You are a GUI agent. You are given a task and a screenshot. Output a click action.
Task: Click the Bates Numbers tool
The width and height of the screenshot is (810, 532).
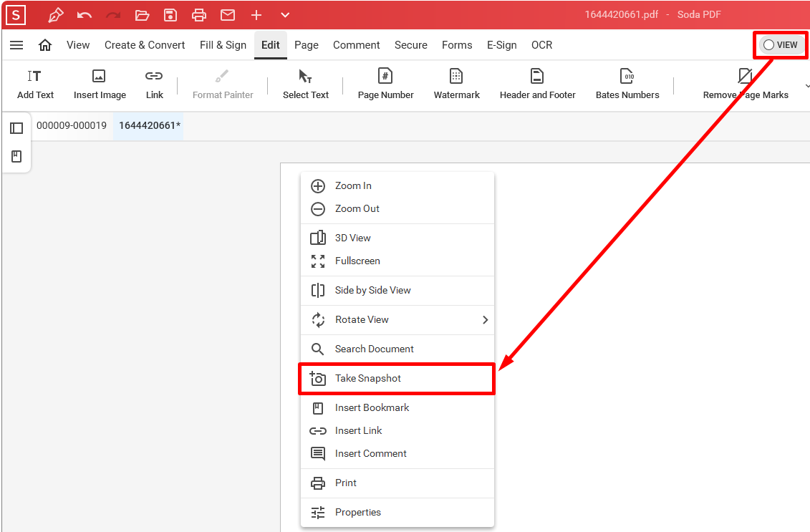(x=627, y=84)
